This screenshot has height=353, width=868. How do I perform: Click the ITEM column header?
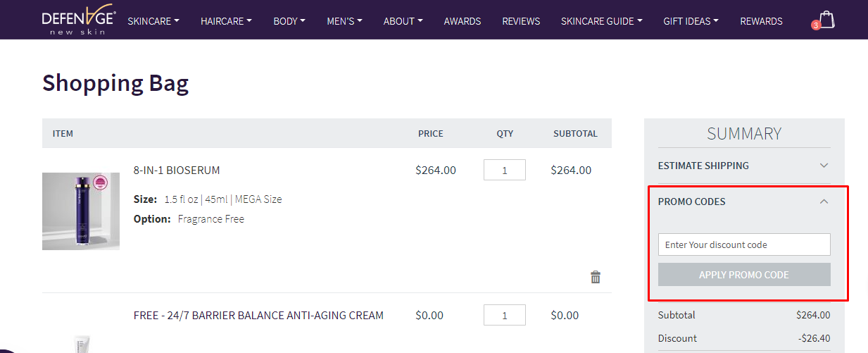pyautogui.click(x=63, y=133)
